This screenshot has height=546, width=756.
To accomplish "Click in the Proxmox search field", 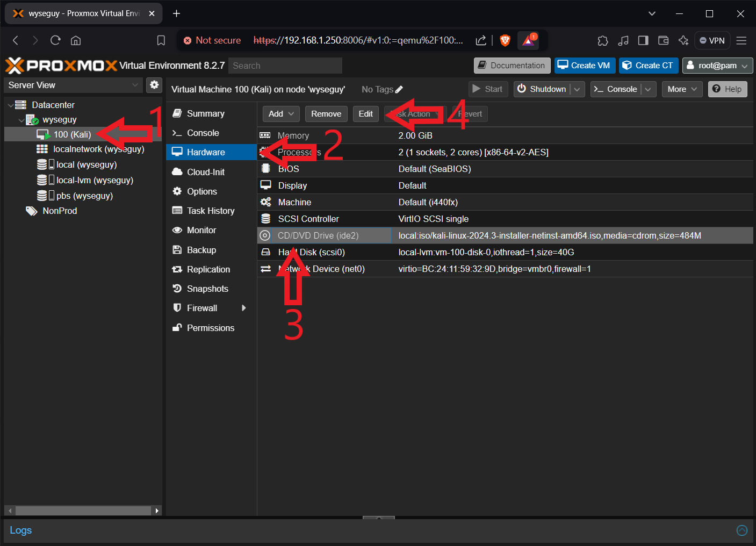I will 285,66.
